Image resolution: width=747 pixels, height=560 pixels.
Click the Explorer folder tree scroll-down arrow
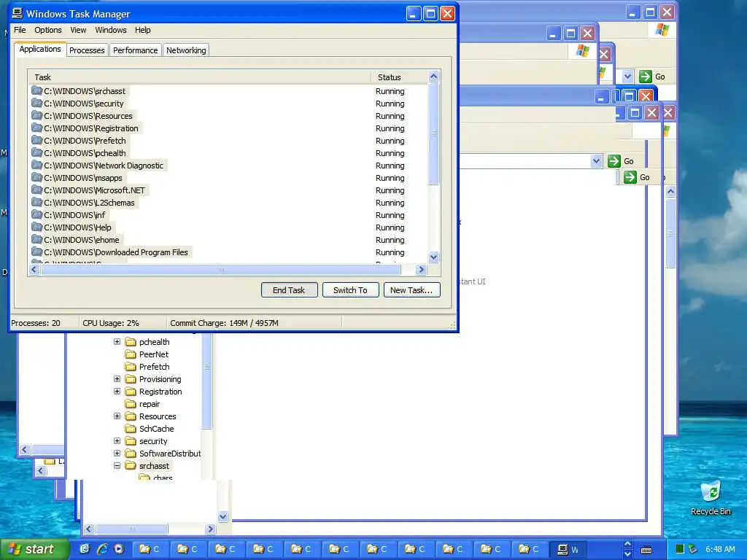(223, 517)
